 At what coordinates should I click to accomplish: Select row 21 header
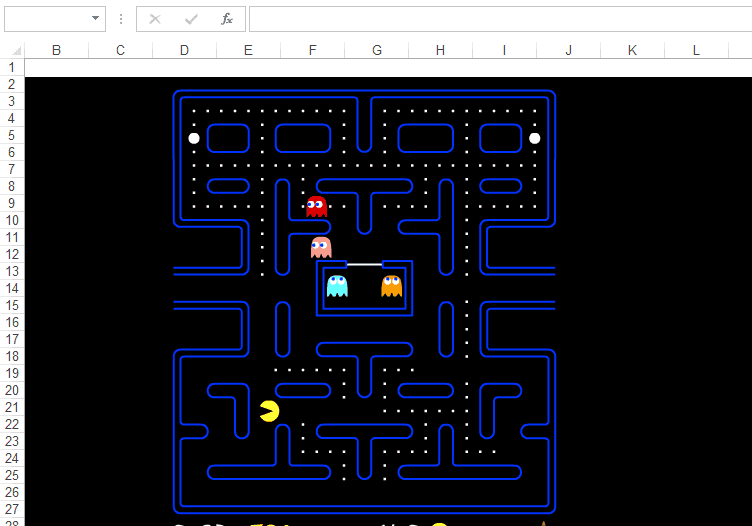click(x=12, y=408)
